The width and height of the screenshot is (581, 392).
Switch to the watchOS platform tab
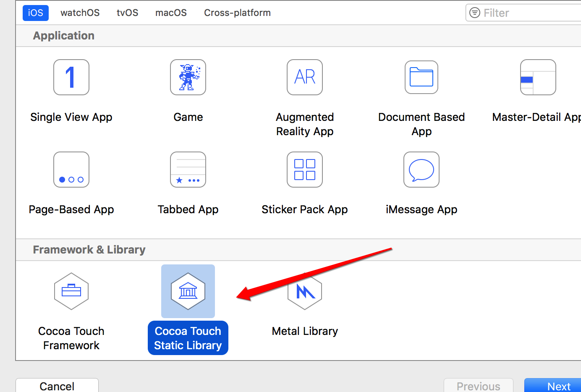pos(80,13)
